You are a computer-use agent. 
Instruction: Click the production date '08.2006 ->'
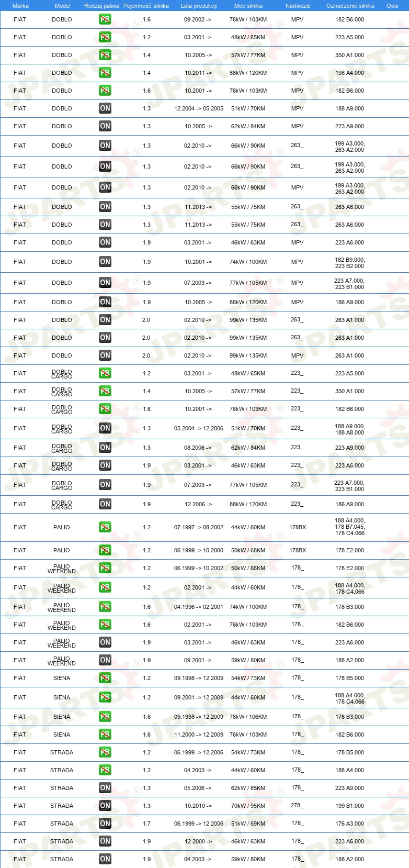pos(198,448)
